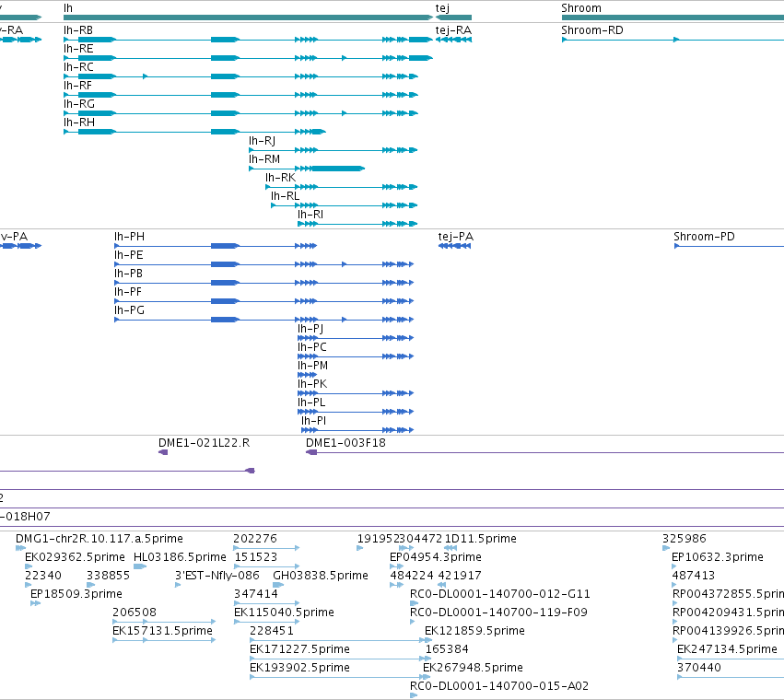Screen dimensions: 784x700
Task: Click the 3'EST-Nfly-086 label
Action: point(217,576)
